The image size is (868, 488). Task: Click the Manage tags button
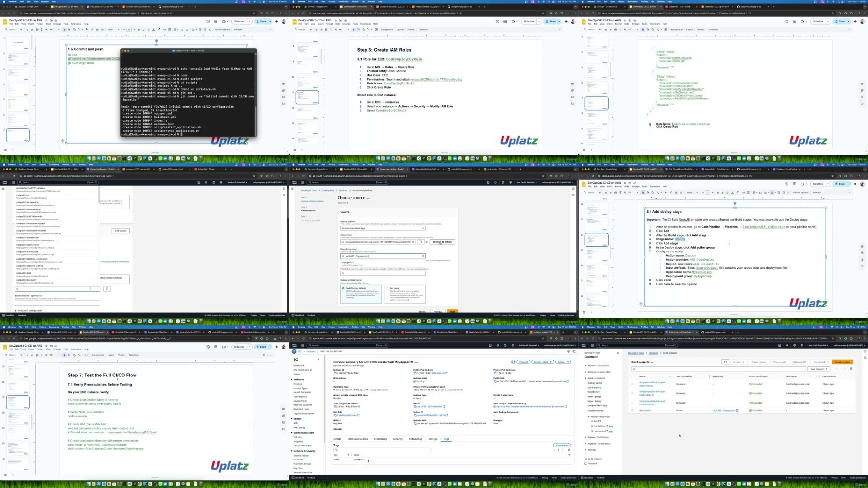561,445
